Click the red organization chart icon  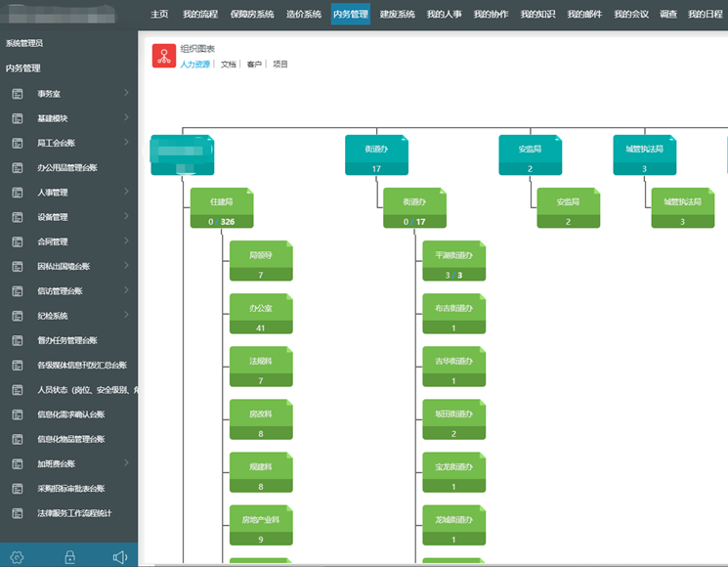[x=163, y=56]
